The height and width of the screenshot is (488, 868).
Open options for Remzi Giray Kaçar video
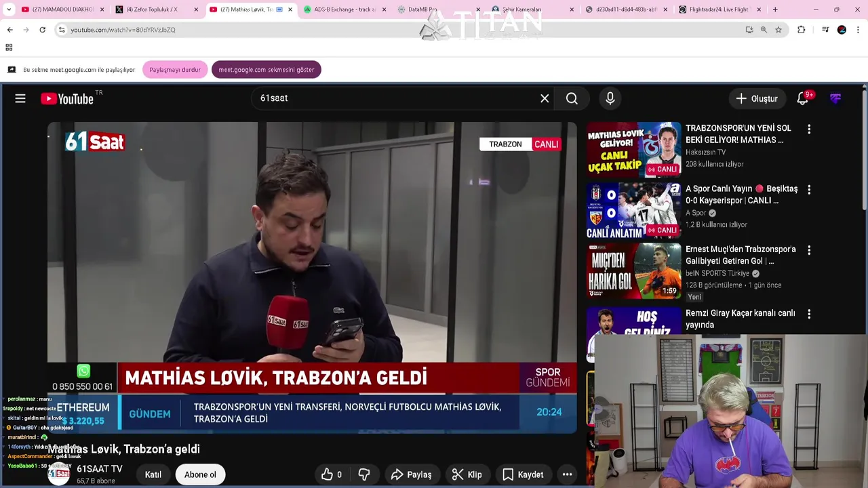click(x=808, y=314)
